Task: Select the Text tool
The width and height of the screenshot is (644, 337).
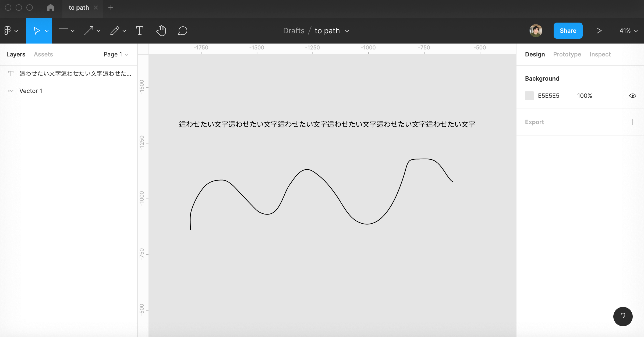Action: coord(140,30)
